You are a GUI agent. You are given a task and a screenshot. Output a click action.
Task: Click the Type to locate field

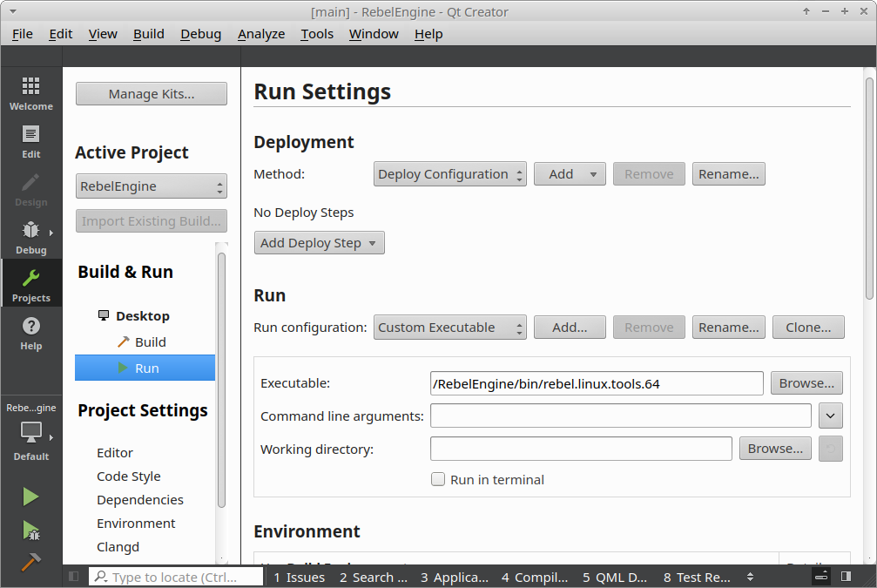[x=176, y=577]
